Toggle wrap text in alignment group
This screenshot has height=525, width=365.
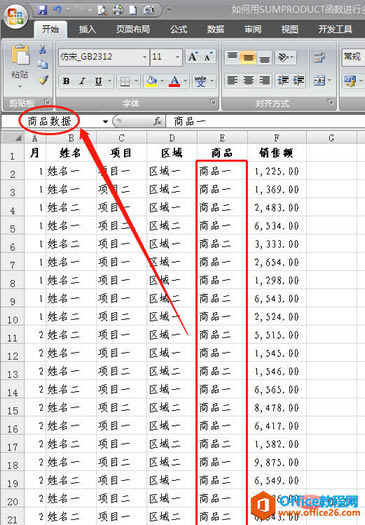(319, 57)
